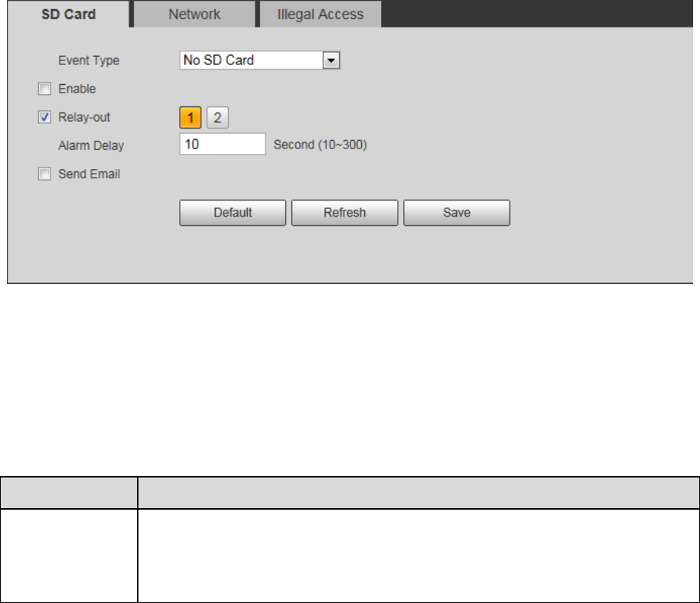
Task: Click the Second (10~300) hint text
Action: click(320, 145)
